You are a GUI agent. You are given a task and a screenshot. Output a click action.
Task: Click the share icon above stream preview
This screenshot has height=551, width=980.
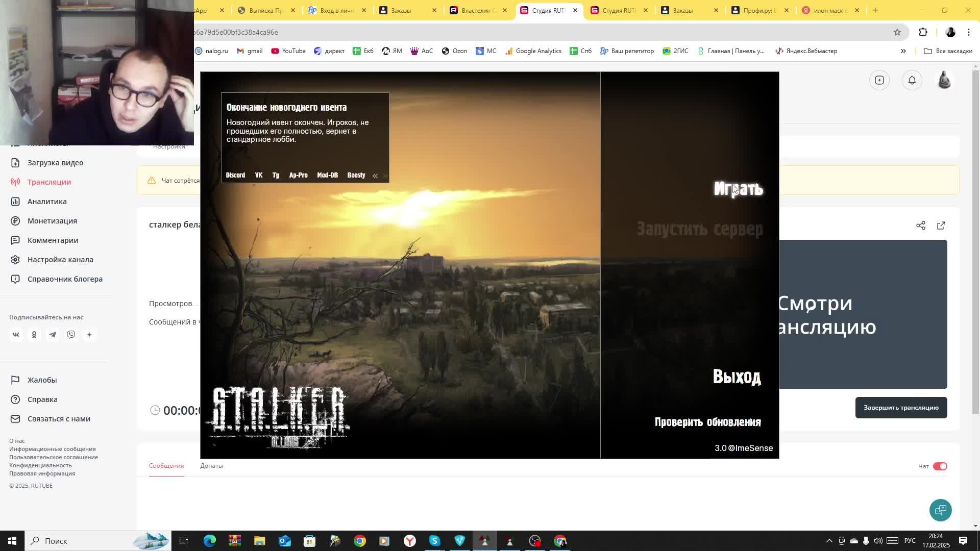(921, 226)
